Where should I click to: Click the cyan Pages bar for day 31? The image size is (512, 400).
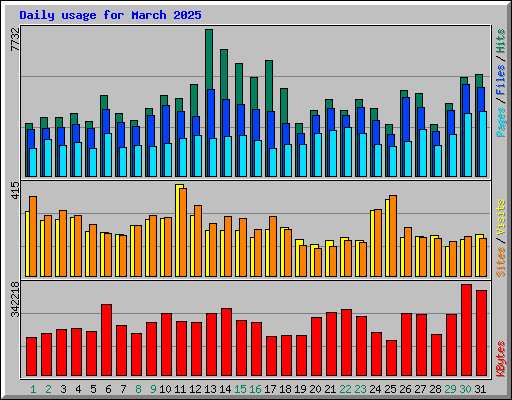pyautogui.click(x=483, y=144)
